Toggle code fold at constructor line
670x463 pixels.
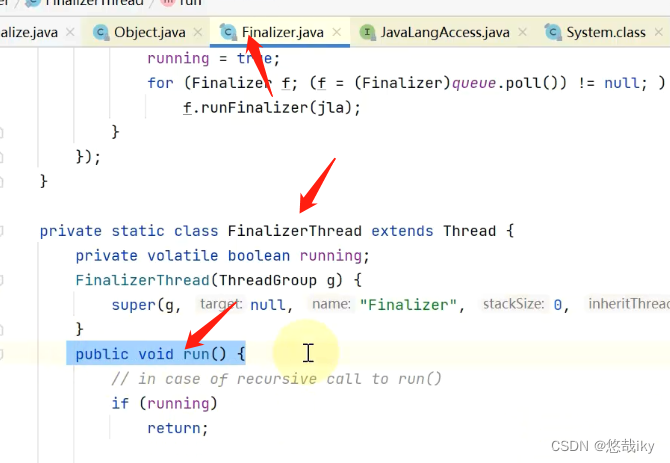[x=1, y=281]
